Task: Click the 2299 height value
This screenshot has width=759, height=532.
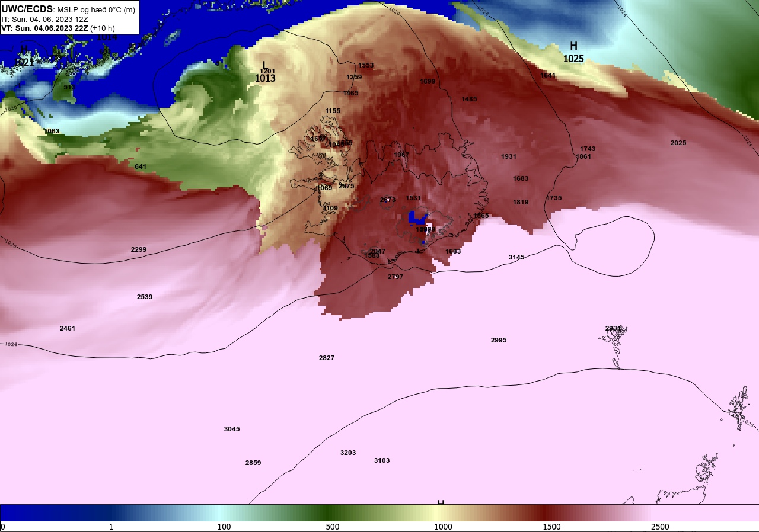Action: [x=139, y=249]
